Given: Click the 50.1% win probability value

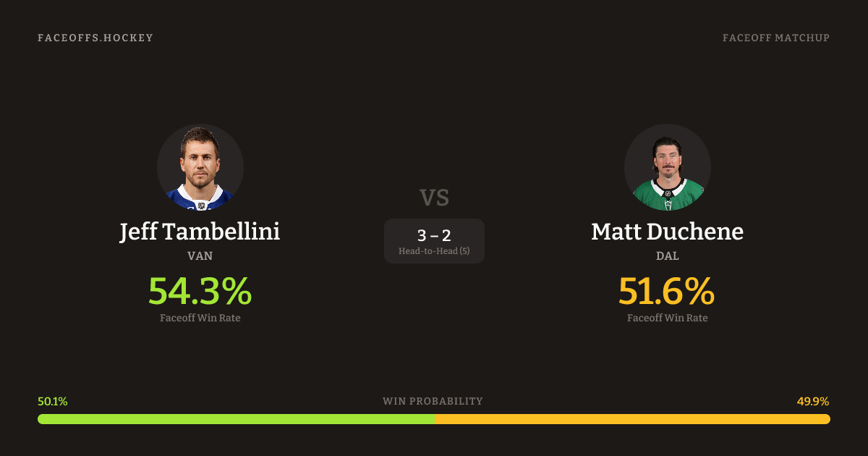Looking at the screenshot, I should (x=53, y=401).
